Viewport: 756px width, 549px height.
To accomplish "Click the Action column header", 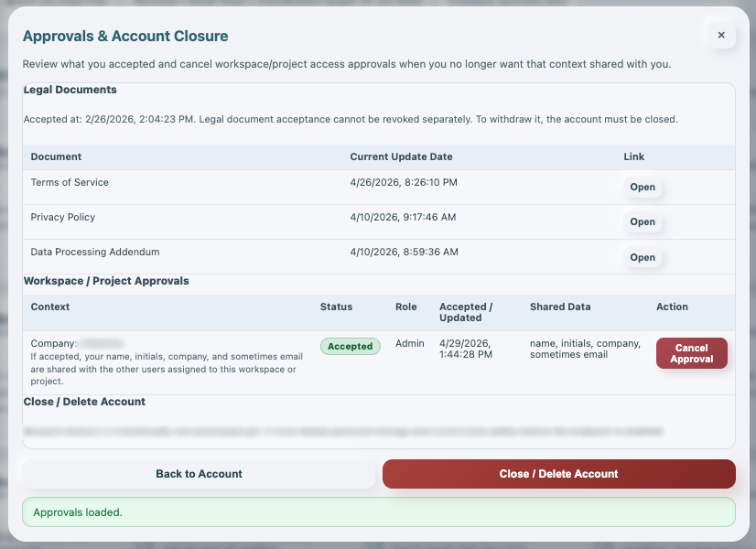I will click(672, 307).
